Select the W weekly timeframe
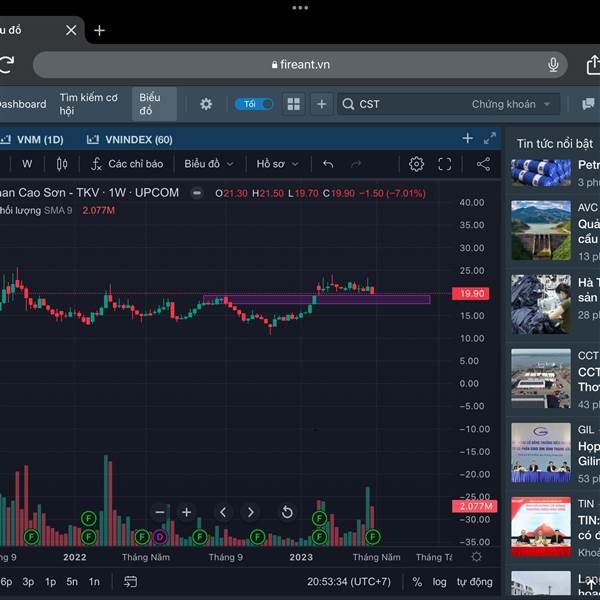This screenshot has height=600, width=600. click(27, 164)
